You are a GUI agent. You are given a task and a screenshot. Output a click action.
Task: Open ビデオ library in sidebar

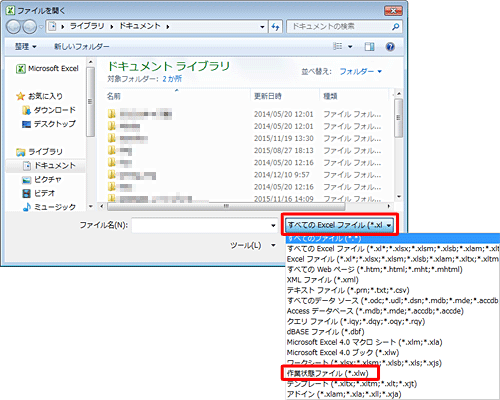(x=38, y=193)
